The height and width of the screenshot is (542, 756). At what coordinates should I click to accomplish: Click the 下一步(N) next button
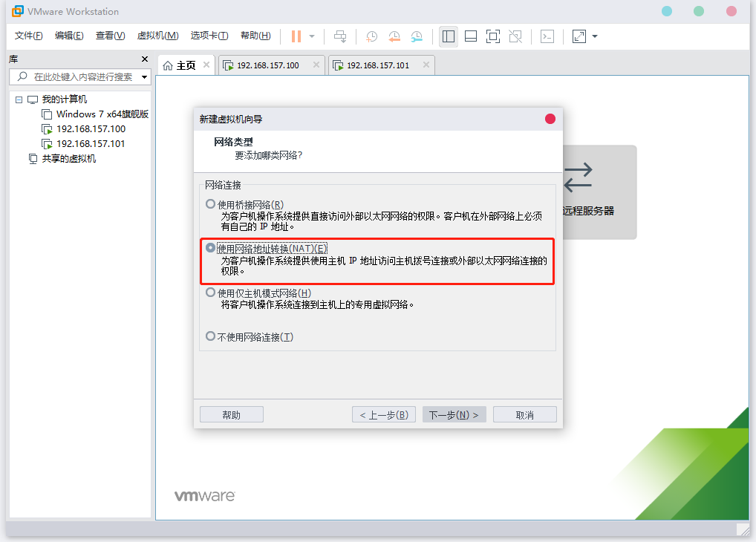[454, 415]
